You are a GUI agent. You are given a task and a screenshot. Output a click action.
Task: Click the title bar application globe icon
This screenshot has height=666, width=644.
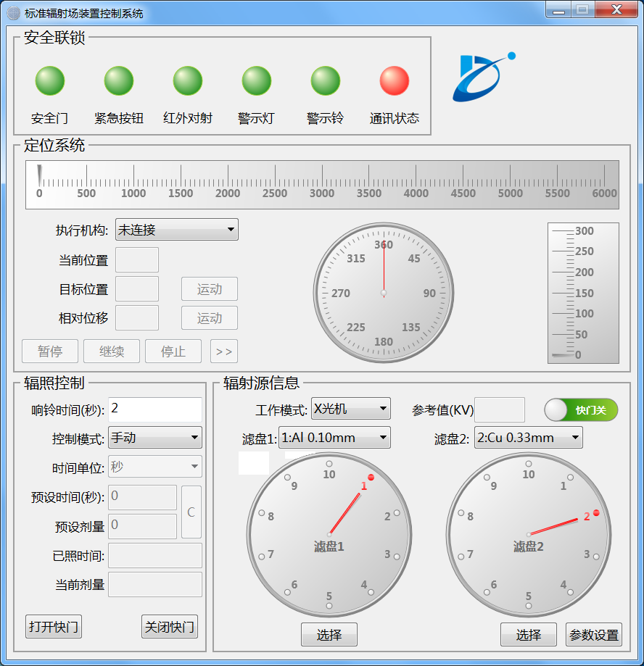(x=14, y=13)
